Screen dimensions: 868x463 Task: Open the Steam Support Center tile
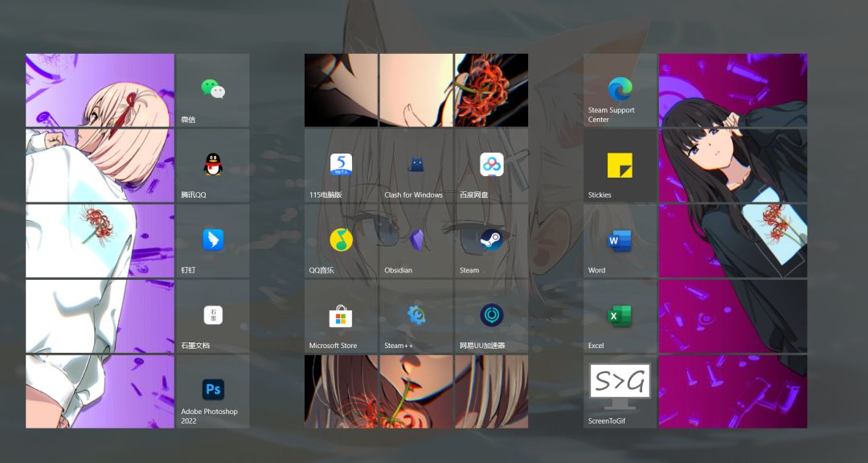619,88
